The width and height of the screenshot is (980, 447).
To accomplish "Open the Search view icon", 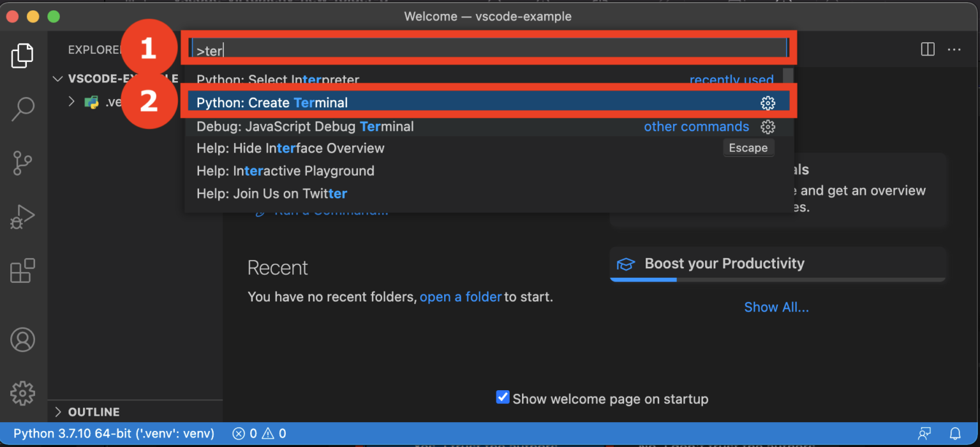I will point(22,109).
